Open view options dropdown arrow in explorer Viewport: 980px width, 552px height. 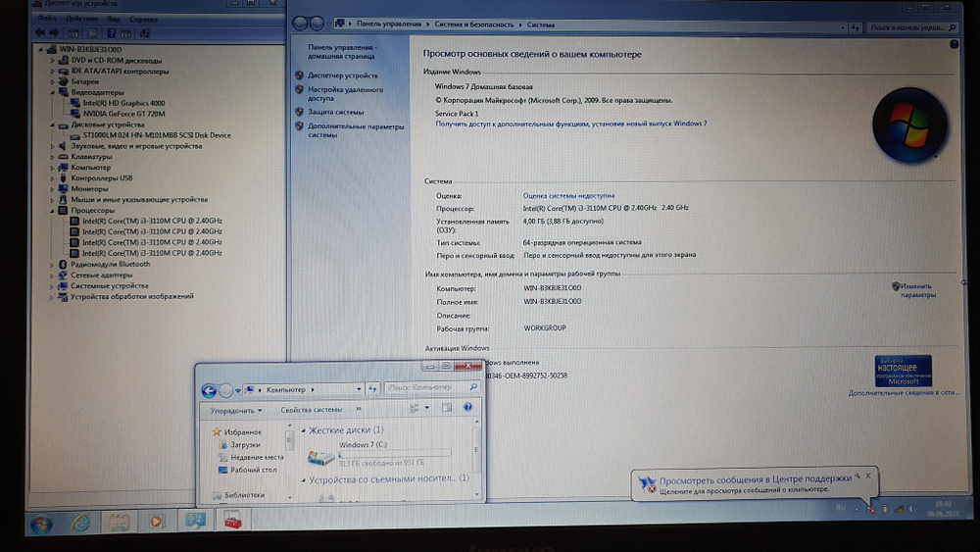coord(427,408)
